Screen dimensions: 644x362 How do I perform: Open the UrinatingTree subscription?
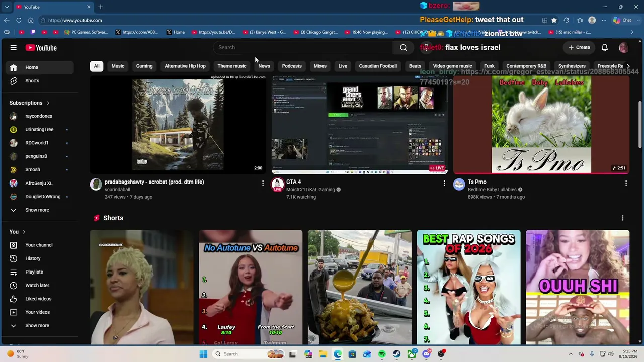click(x=39, y=129)
